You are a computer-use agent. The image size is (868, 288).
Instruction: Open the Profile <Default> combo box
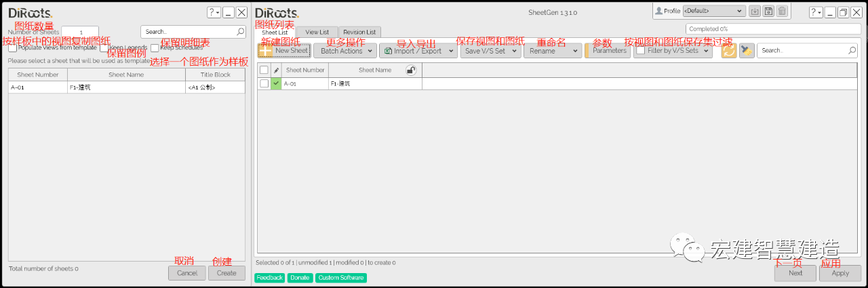pyautogui.click(x=713, y=11)
